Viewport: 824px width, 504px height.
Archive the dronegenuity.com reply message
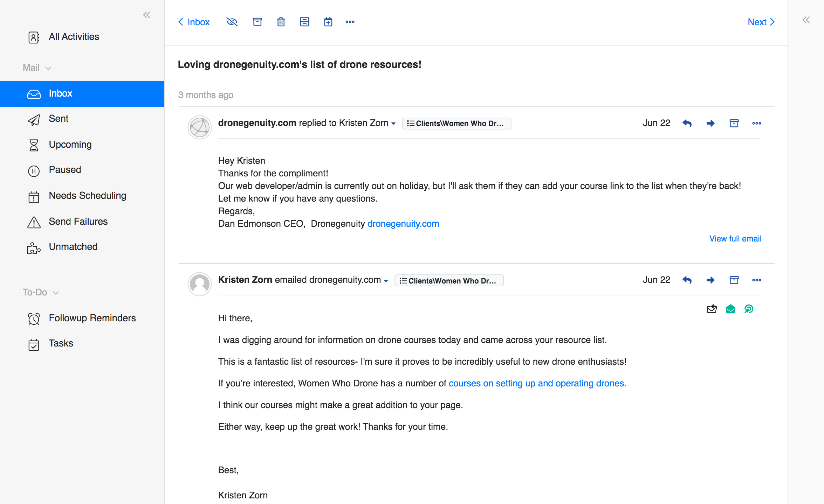[734, 123]
